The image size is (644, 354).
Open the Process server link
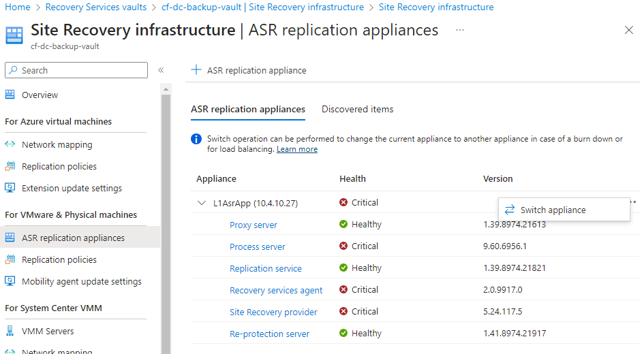click(x=257, y=246)
